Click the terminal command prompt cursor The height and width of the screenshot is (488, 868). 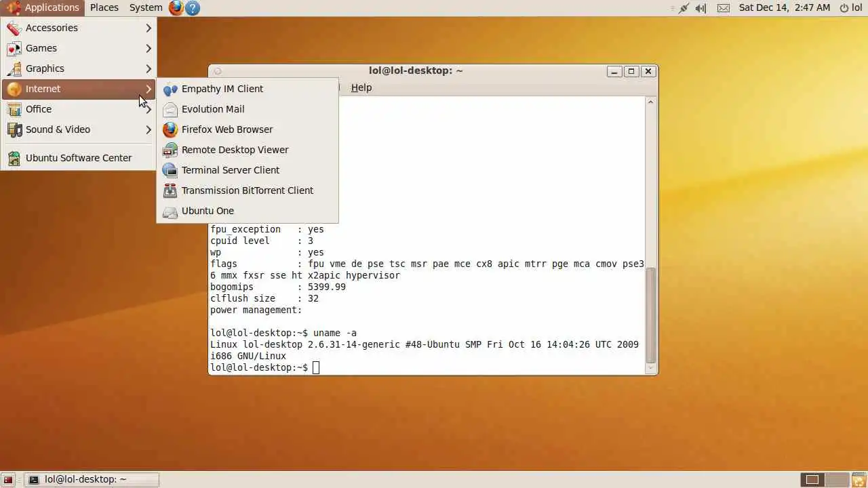pyautogui.click(x=316, y=368)
